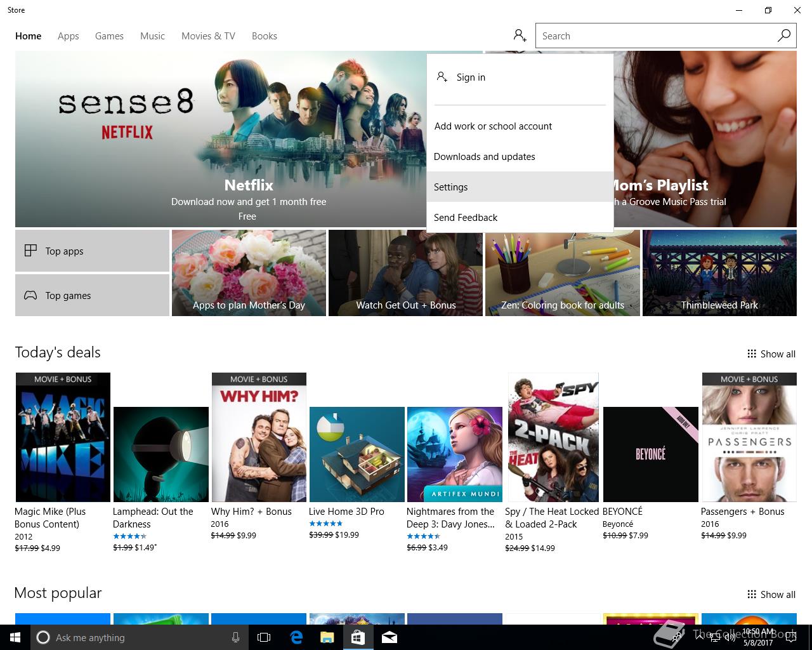Viewport: 812px width, 650px height.
Task: Open the Movies & TV tab
Action: coord(208,36)
